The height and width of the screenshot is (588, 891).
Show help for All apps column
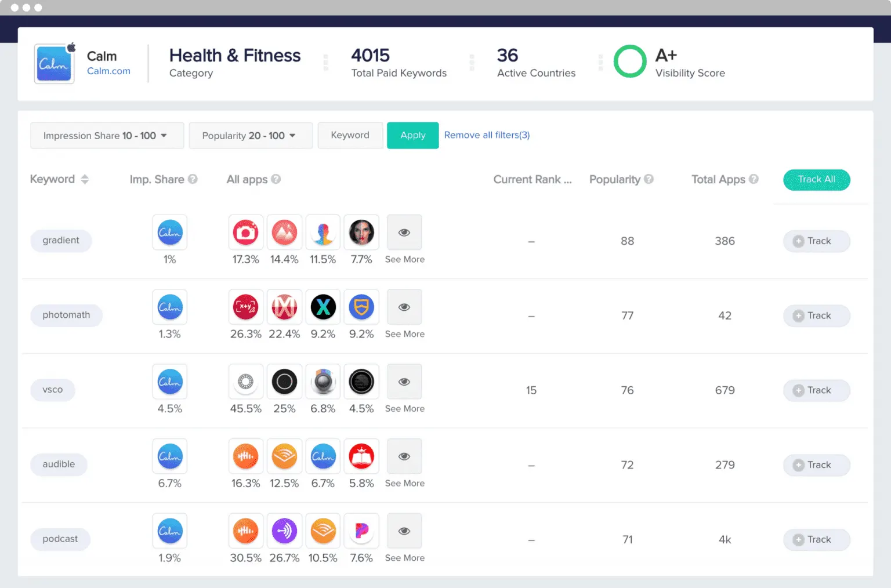point(276,179)
